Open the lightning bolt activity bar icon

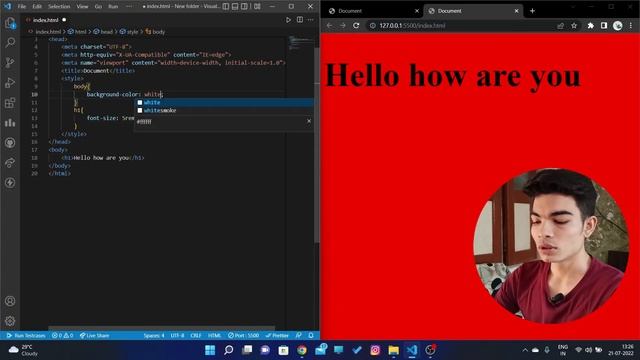(10, 182)
